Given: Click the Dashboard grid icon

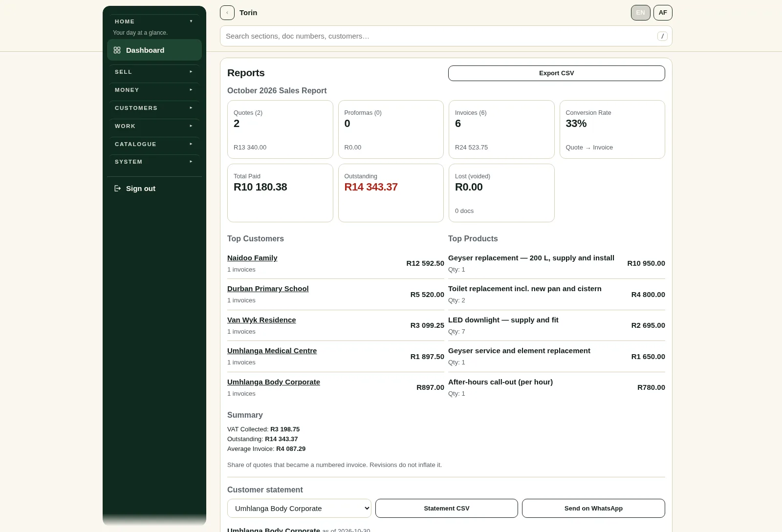Looking at the screenshot, I should pyautogui.click(x=117, y=50).
